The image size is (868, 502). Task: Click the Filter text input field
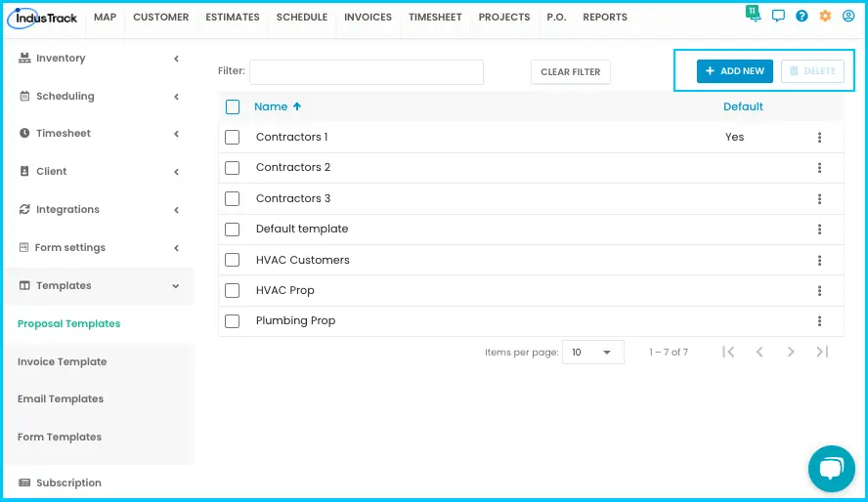click(x=367, y=72)
